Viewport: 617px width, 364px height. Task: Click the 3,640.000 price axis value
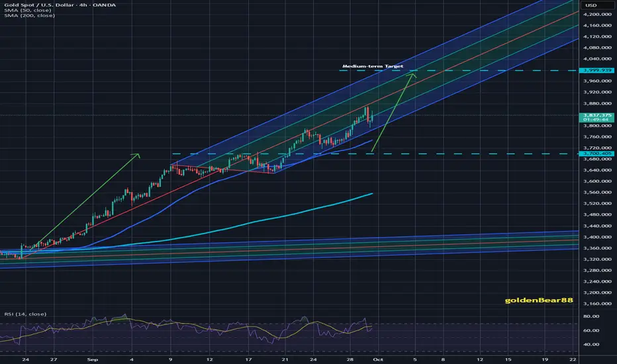(597, 170)
